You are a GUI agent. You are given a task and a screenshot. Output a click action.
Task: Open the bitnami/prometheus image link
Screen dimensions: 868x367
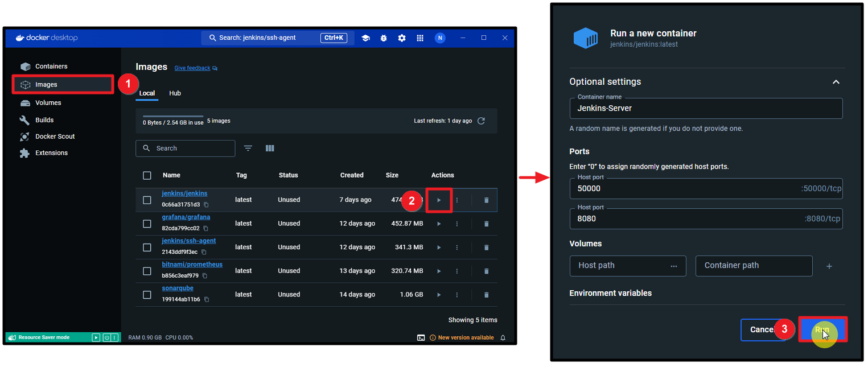pos(192,265)
